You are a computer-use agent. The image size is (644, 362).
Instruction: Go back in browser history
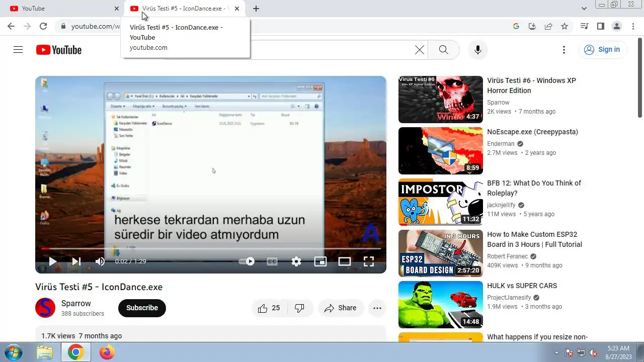(x=11, y=26)
